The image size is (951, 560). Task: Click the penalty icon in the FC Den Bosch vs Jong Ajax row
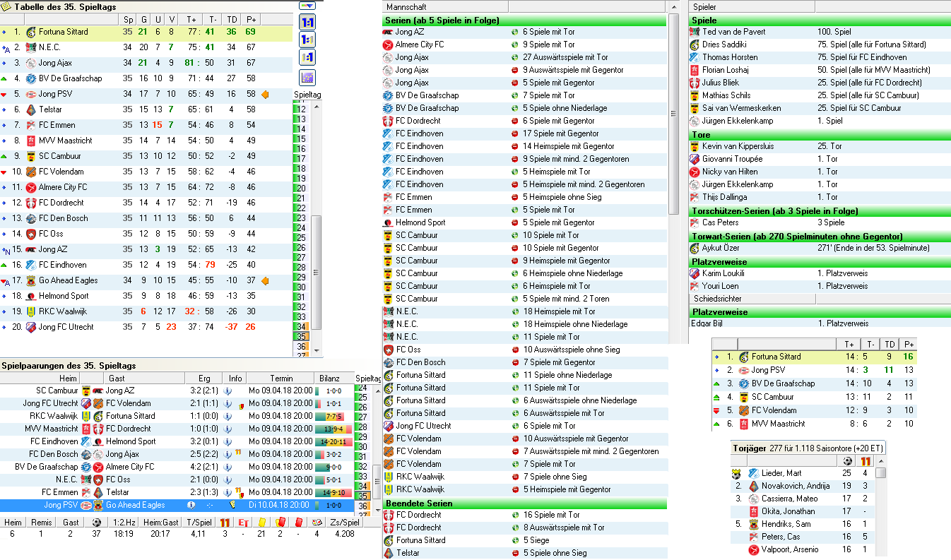tap(239, 453)
